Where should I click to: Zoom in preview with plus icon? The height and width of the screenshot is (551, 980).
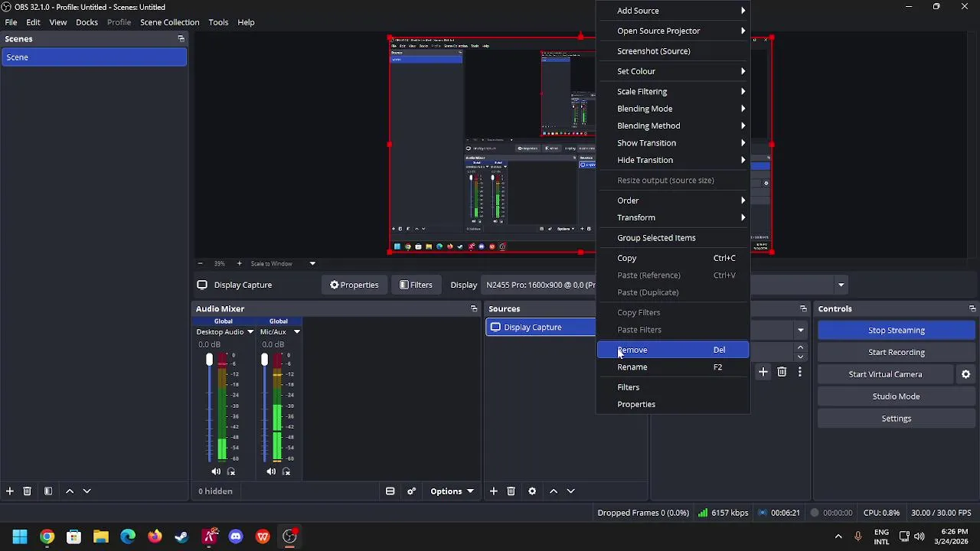click(239, 263)
